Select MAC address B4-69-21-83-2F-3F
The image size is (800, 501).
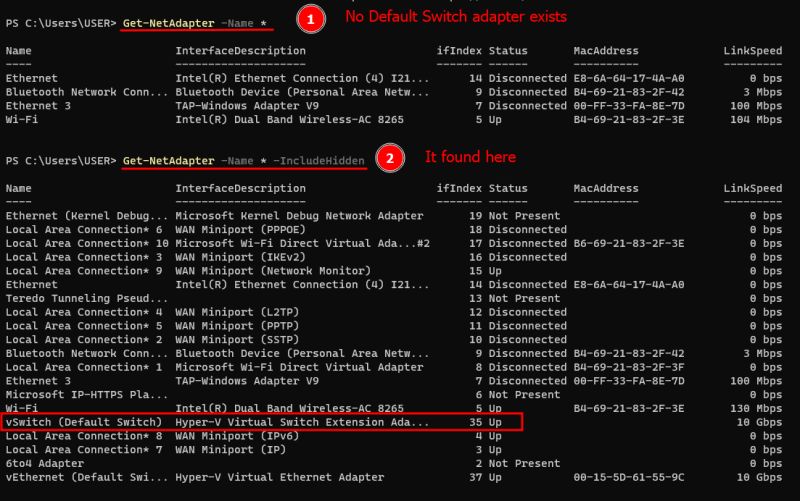pos(629,367)
